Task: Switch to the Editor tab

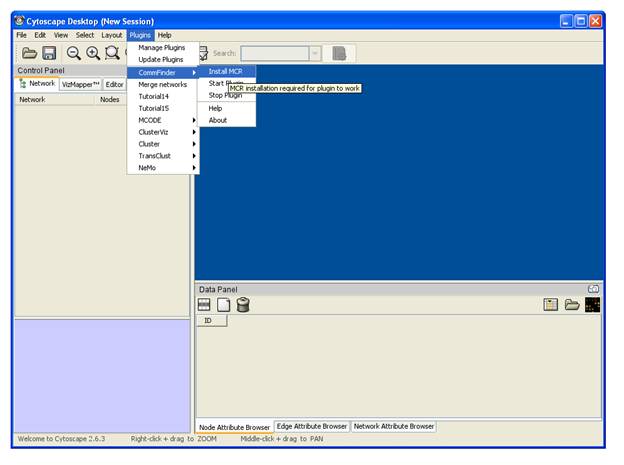Action: [114, 84]
